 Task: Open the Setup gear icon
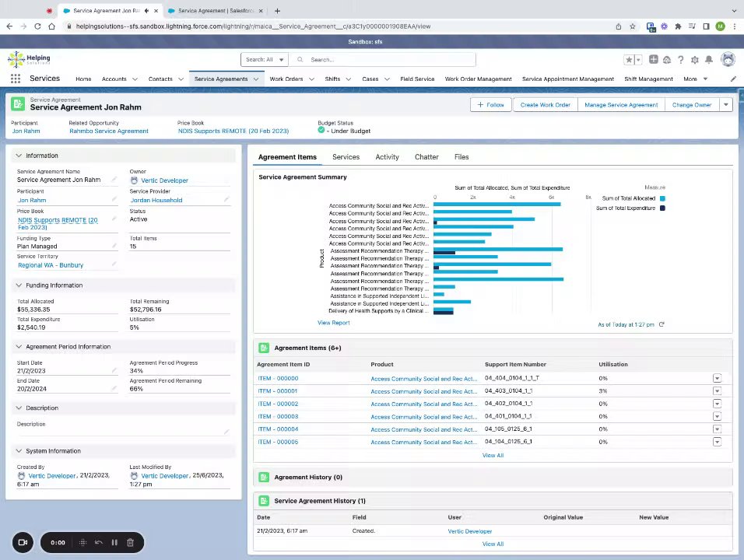[695, 60]
